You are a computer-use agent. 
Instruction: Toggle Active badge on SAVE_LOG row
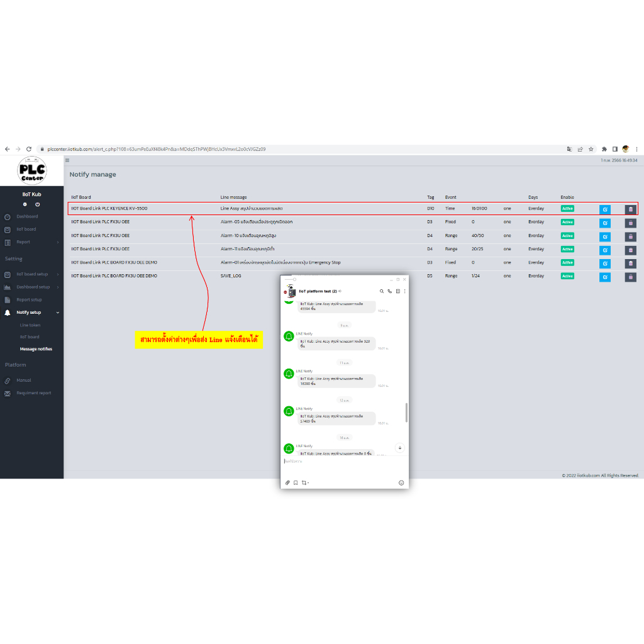(x=567, y=276)
